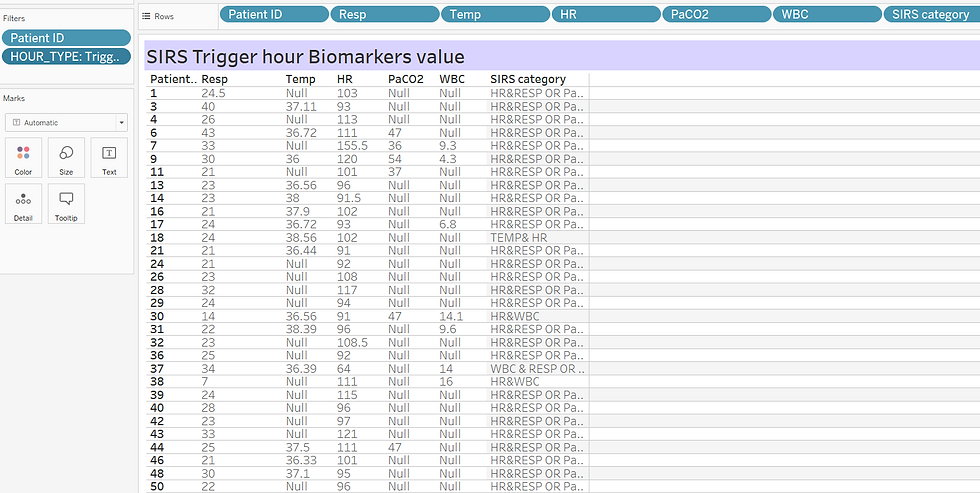Click the Rows shelf icon

coord(146,16)
